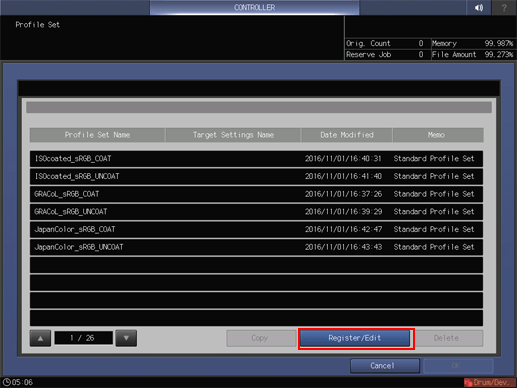Viewport: 517px width, 388px height.
Task: Click date 2016/11/01/16:41:40
Action: pos(343,176)
